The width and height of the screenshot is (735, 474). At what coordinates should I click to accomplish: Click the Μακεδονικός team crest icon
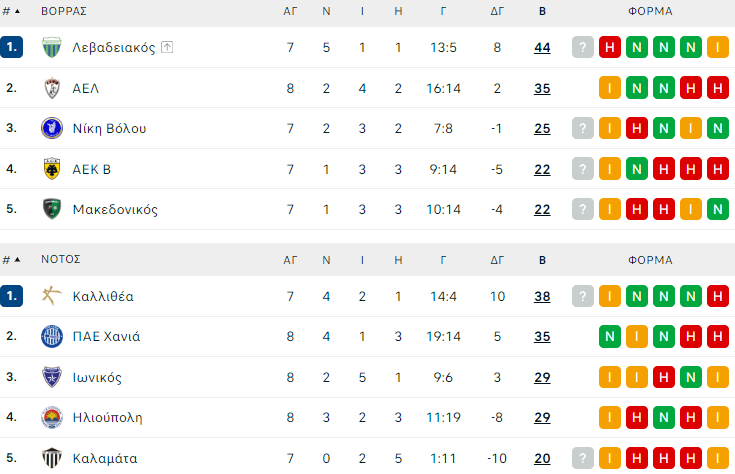[x=52, y=210]
